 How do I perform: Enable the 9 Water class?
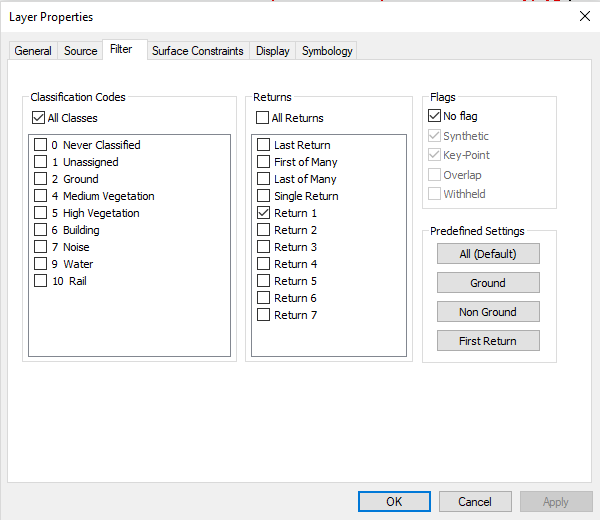pos(41,264)
